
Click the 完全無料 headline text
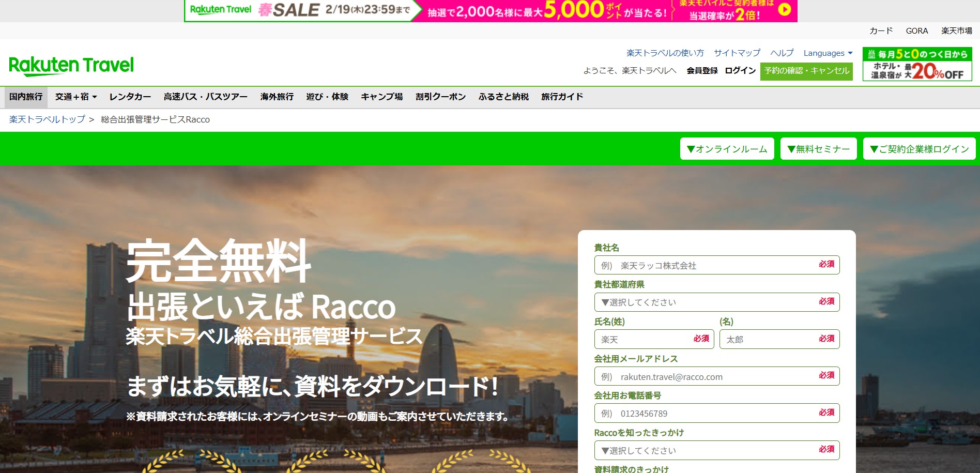(219, 261)
